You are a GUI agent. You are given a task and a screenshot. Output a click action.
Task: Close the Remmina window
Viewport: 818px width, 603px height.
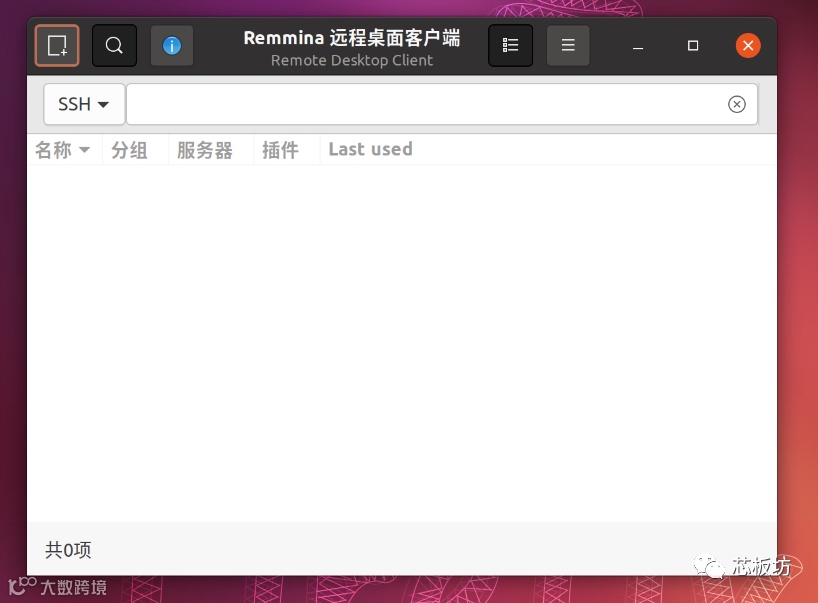click(748, 46)
